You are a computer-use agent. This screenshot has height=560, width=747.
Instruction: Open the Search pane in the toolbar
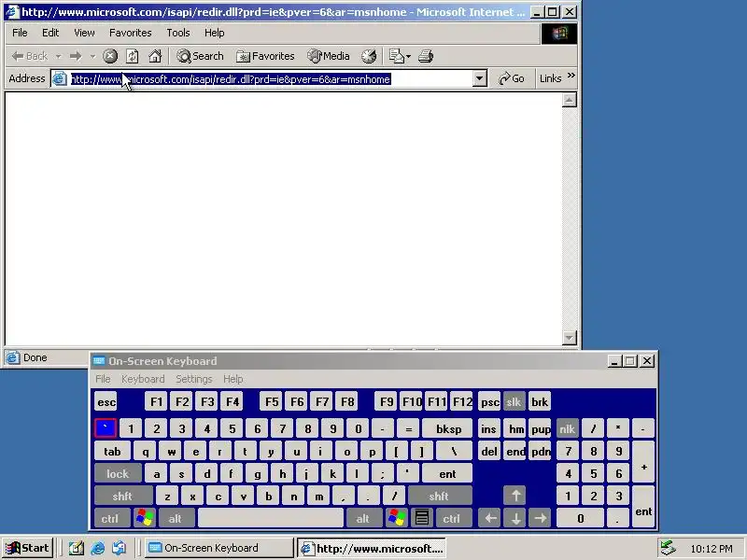[x=200, y=56]
